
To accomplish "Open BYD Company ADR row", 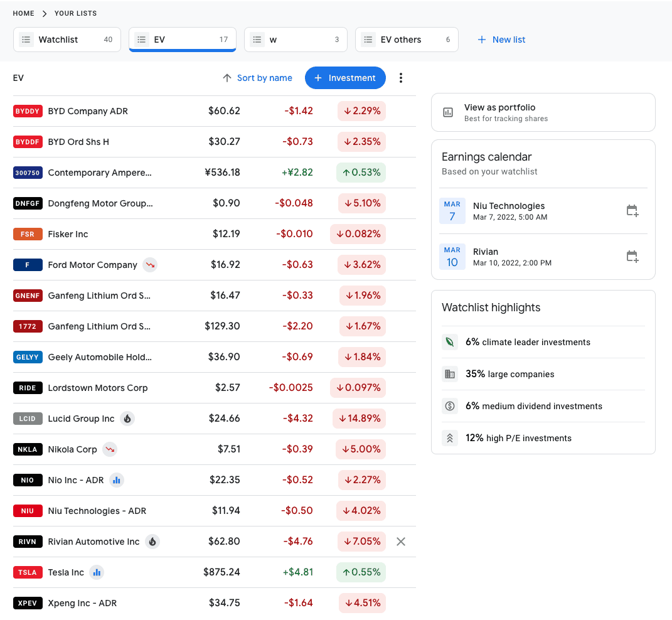I will [215, 111].
